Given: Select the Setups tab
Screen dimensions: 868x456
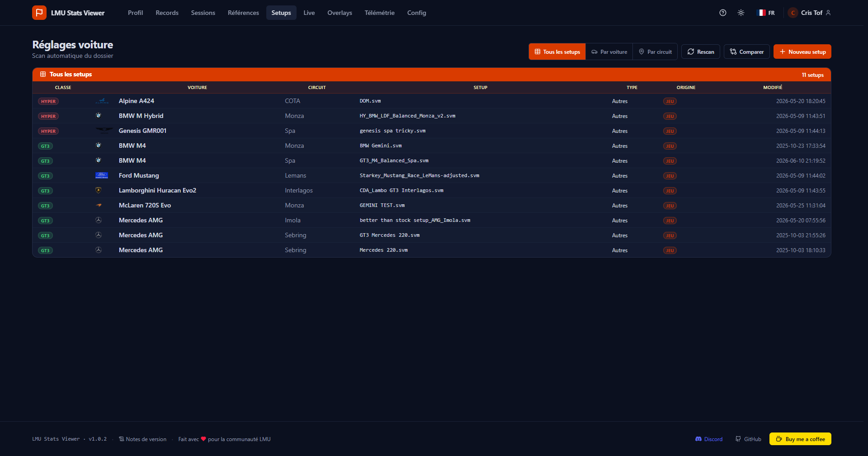Looking at the screenshot, I should (x=281, y=13).
